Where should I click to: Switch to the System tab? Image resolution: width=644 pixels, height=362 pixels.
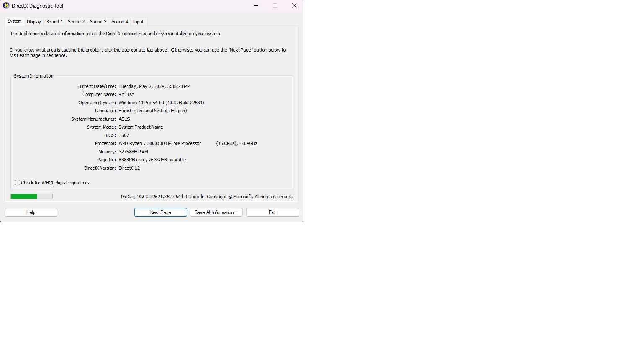pos(14,21)
